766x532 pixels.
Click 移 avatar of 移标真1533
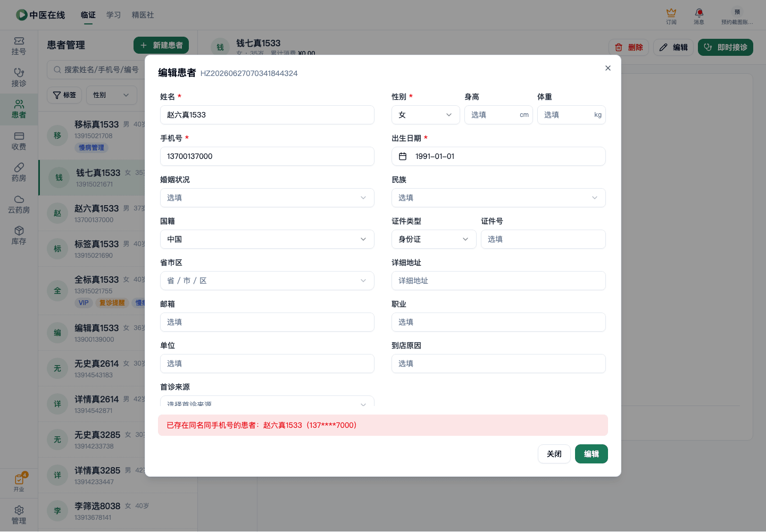[x=57, y=136]
